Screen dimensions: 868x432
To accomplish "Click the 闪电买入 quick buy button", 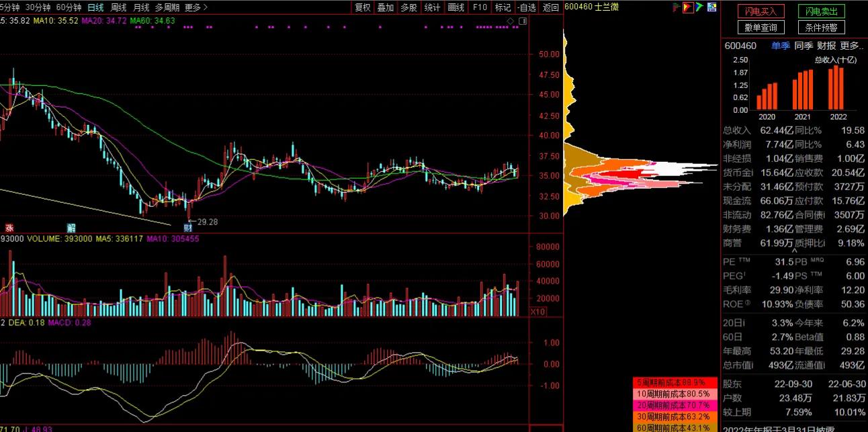I will tap(761, 11).
